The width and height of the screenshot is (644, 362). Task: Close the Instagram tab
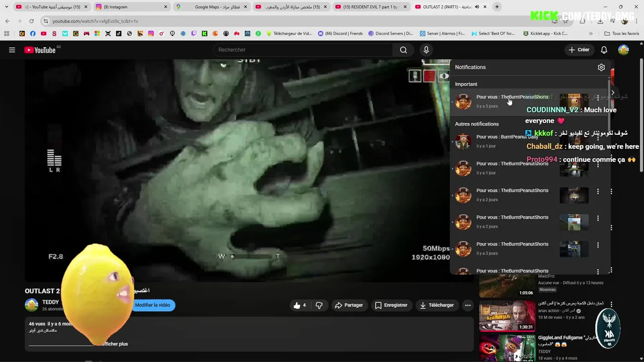point(166,7)
